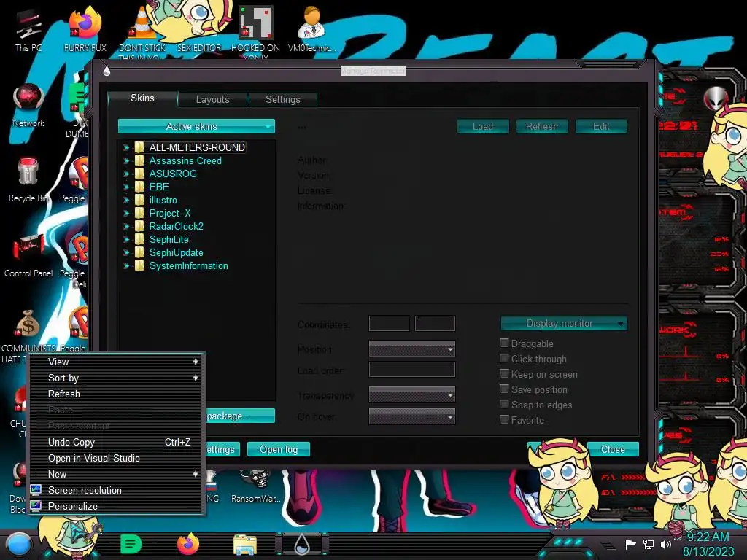Click the second Coordinates input field
747x560 pixels.
[x=435, y=323]
